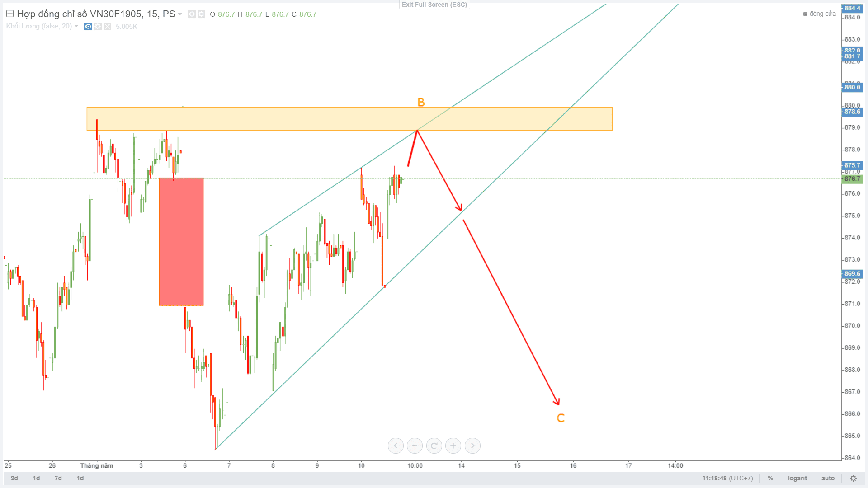Click the Exit Full Screen (ESC) button
Viewport: 868px width, 488px height.
434,5
